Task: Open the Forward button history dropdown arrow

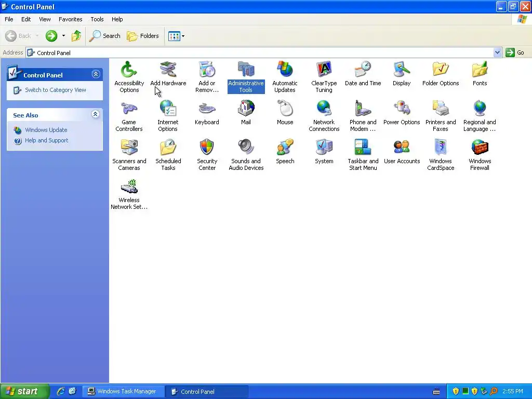Action: coord(63,36)
